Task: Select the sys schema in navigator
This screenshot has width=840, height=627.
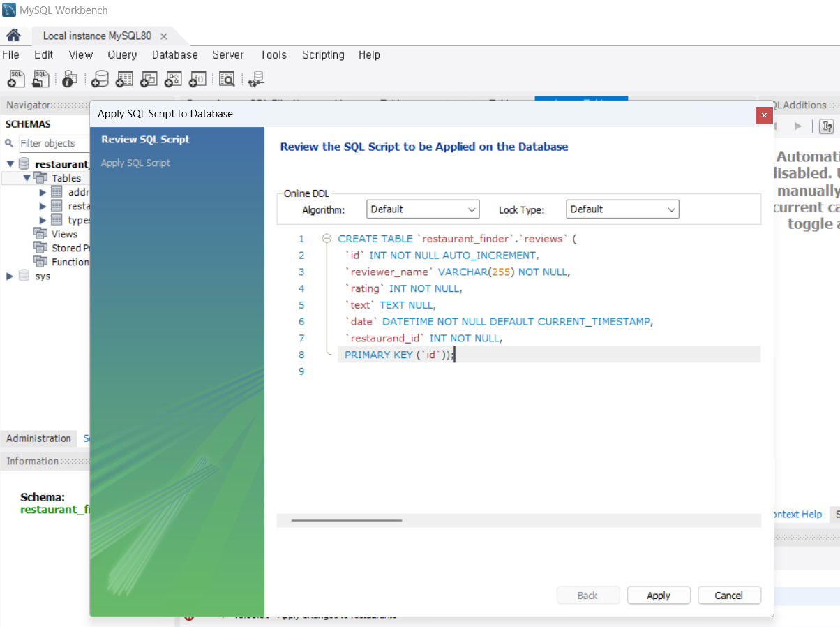Action: (43, 276)
